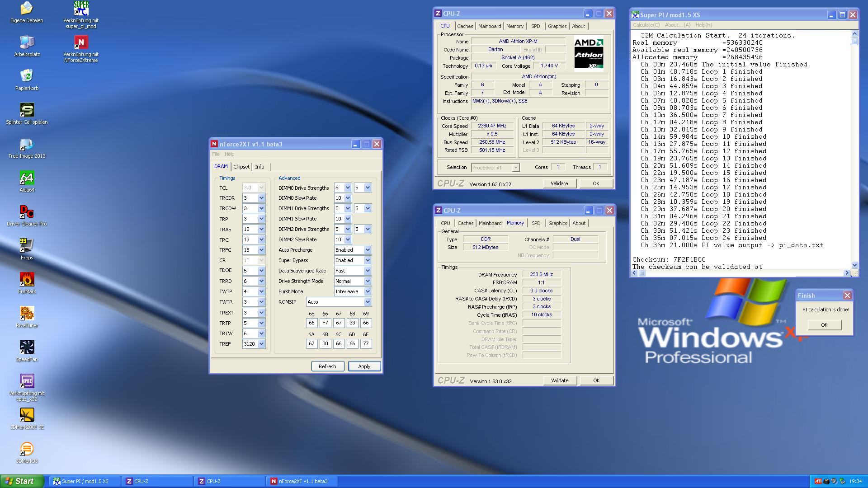The image size is (868, 488).
Task: Open Caches tab in upper CPU-Z
Action: pyautogui.click(x=465, y=26)
